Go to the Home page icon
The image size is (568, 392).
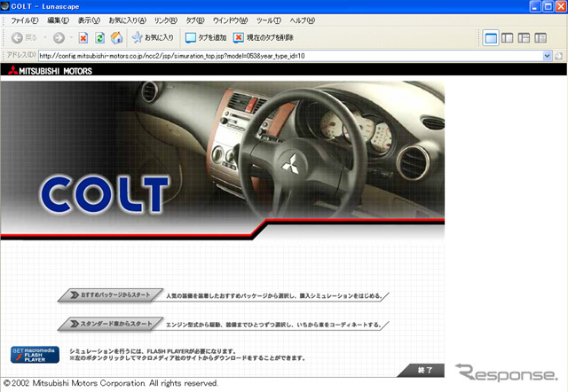116,38
